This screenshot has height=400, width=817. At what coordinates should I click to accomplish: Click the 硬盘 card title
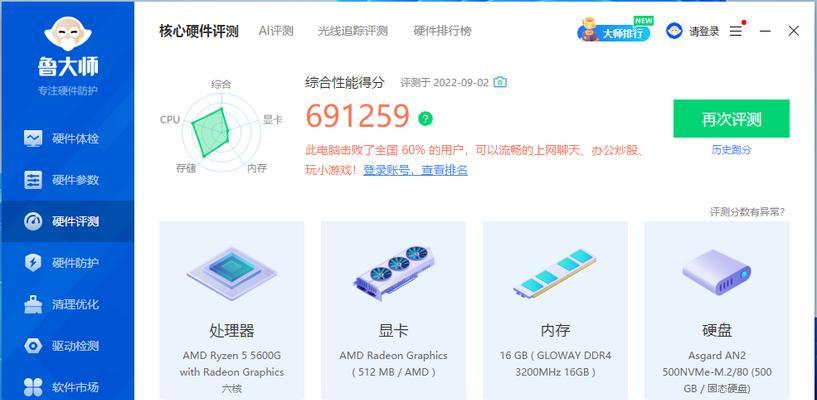[717, 330]
